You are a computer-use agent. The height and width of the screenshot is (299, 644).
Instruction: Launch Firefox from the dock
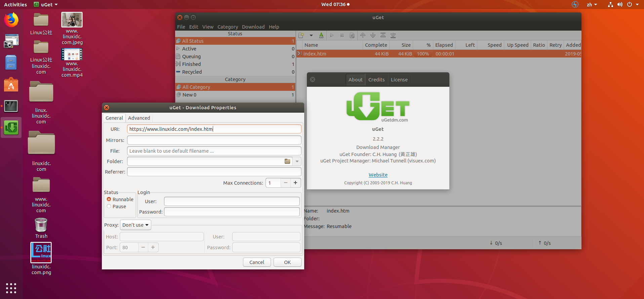pyautogui.click(x=11, y=20)
